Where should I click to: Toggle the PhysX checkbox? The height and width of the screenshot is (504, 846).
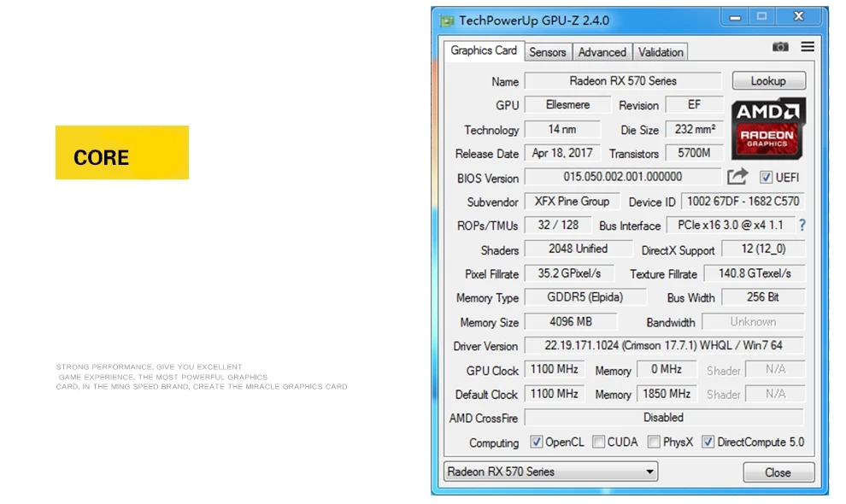tap(654, 442)
